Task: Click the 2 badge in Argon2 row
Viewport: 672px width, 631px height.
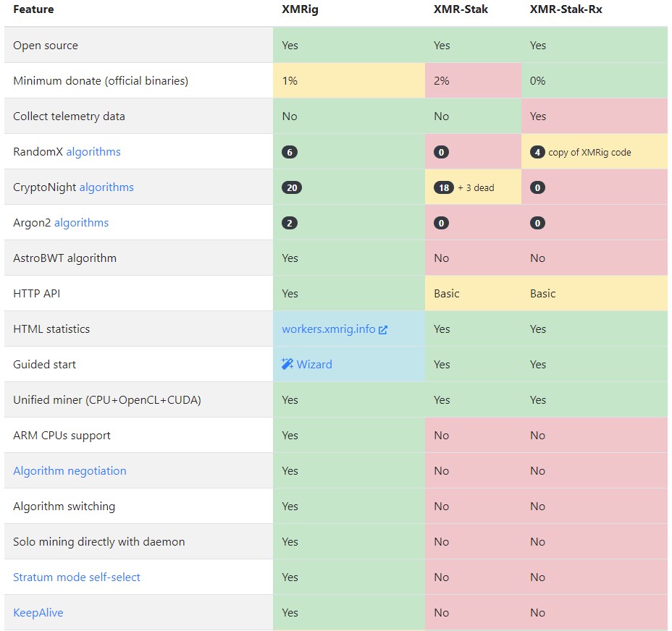Action: tap(290, 223)
